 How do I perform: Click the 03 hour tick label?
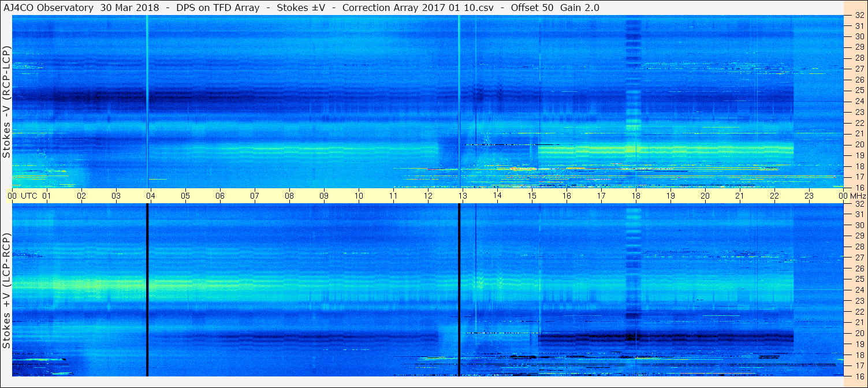[x=116, y=196]
